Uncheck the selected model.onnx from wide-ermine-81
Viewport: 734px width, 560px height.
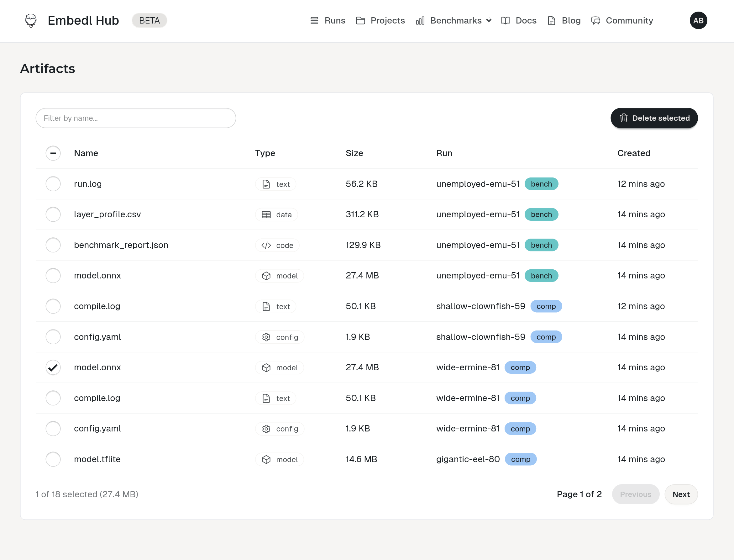(x=53, y=367)
